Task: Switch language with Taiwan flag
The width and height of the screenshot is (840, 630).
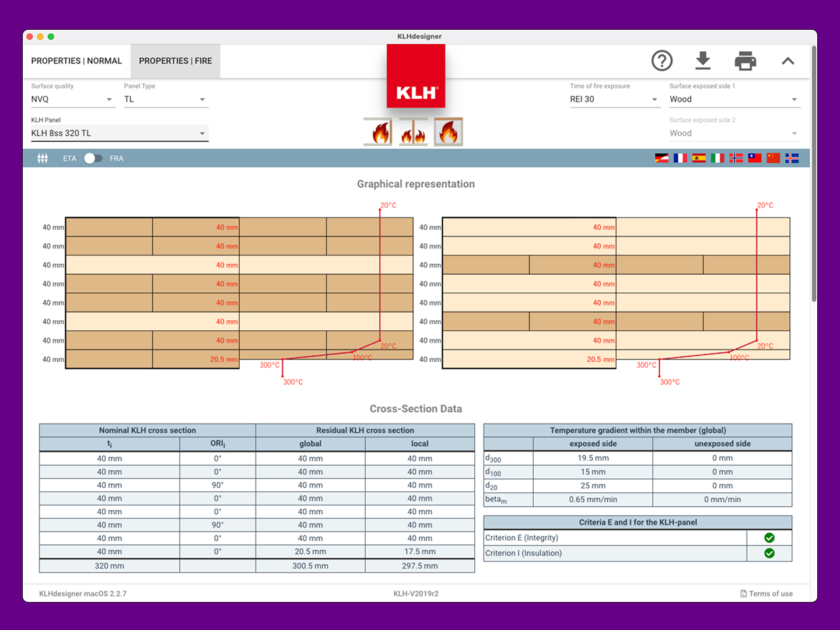Action: (x=755, y=158)
